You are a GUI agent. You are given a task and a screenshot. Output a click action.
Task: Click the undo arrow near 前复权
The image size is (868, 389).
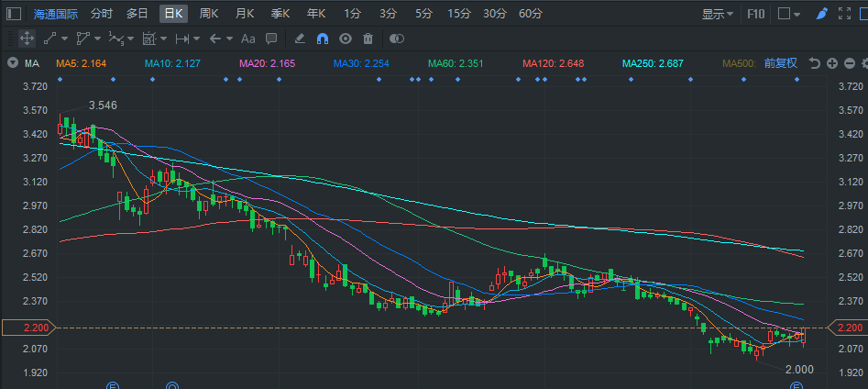point(814,63)
